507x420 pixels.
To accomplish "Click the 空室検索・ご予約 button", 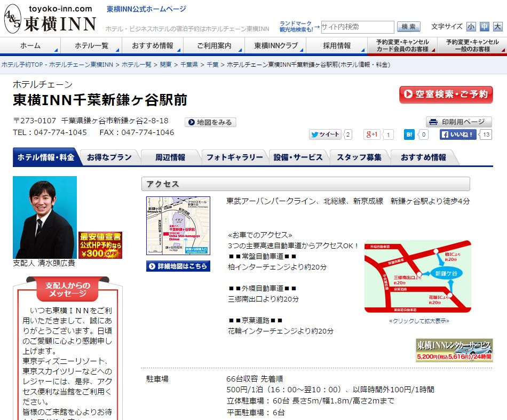I will pyautogui.click(x=446, y=94).
